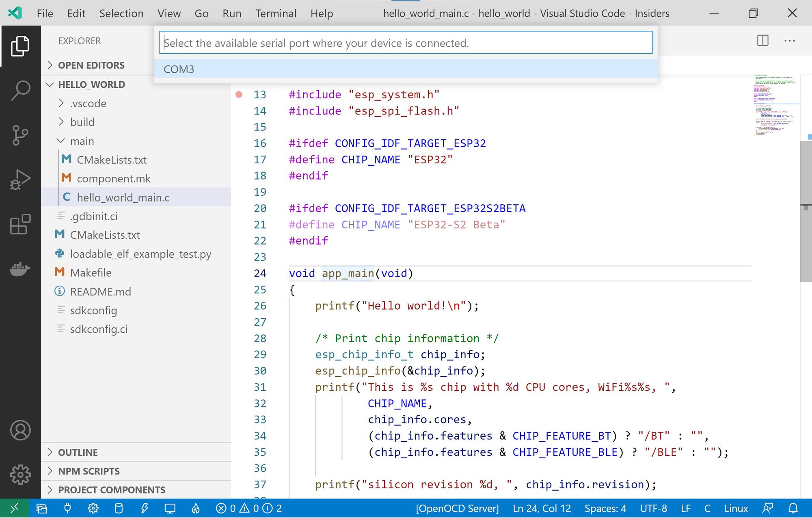Change end of line sequence LF
The height and width of the screenshot is (518, 812).
pyautogui.click(x=685, y=508)
